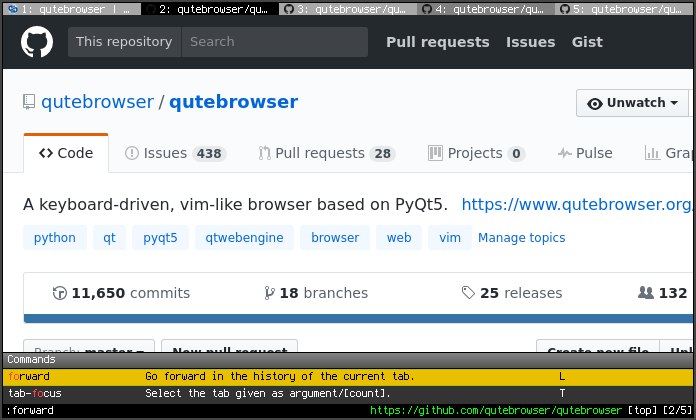Select the forward command completion row
696x420 pixels.
pyautogui.click(x=348, y=376)
